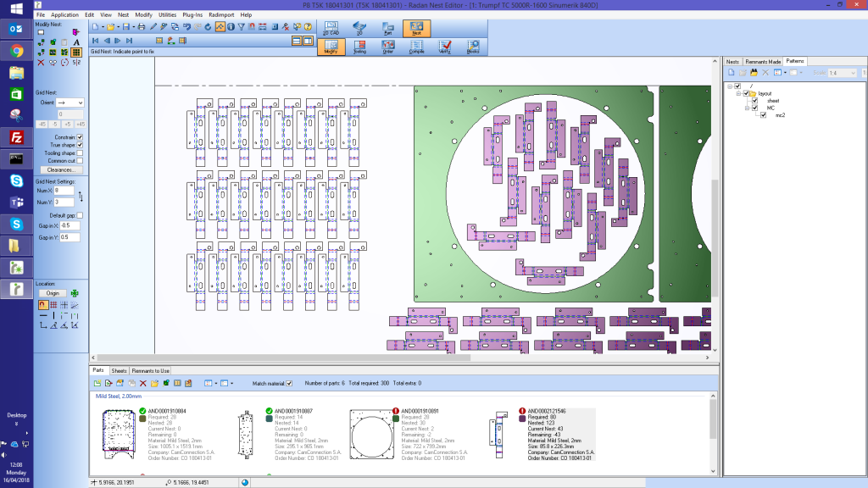Click the Nest mode button
Screen dimensions: 868x488
click(x=416, y=28)
